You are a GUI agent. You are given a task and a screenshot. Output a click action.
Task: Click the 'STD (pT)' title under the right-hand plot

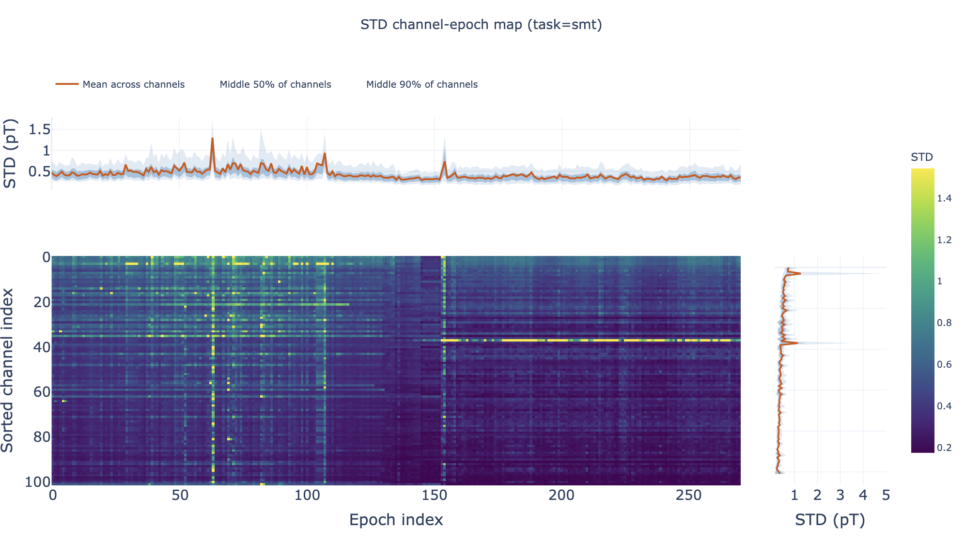coord(829,520)
